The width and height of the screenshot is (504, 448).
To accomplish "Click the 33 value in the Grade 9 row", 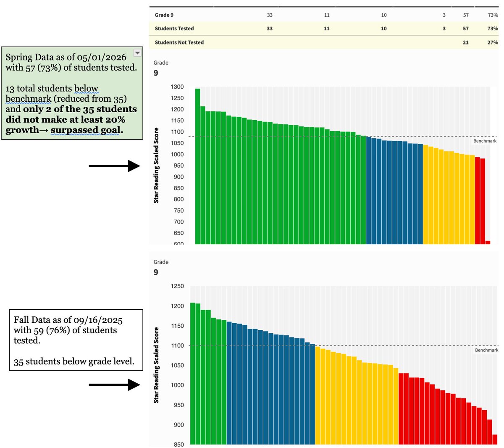I will [x=270, y=15].
